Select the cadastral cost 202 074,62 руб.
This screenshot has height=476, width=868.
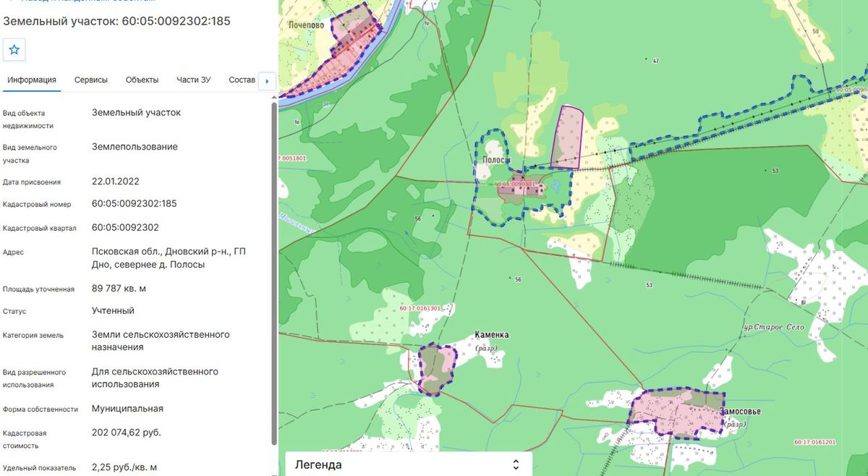click(127, 433)
